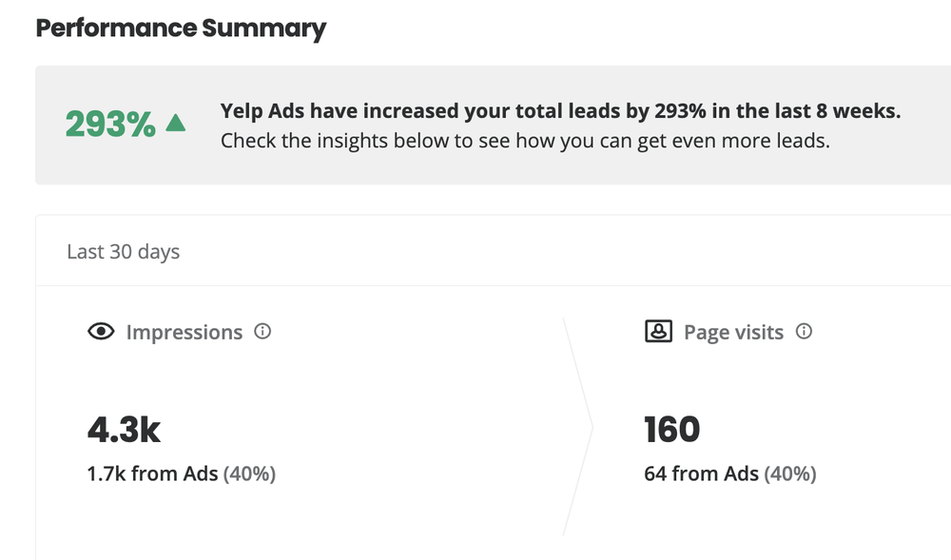Screen dimensions: 951x560
Task: Select the Performance Summary heading
Action: coord(181,29)
